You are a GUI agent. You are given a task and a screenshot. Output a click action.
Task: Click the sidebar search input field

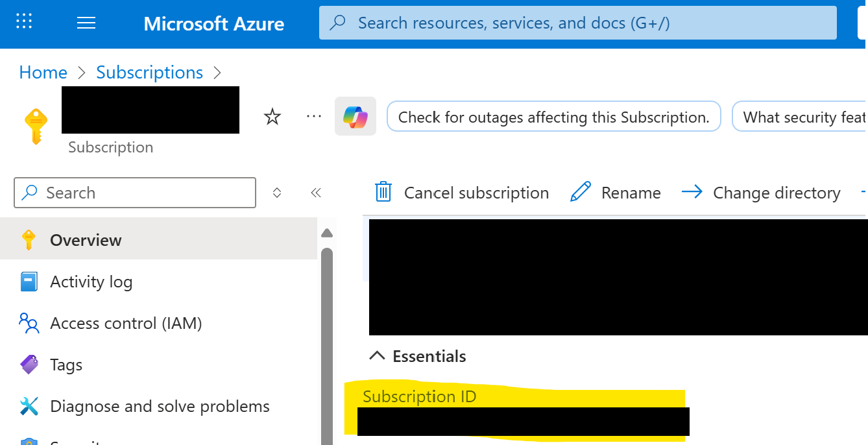click(134, 192)
